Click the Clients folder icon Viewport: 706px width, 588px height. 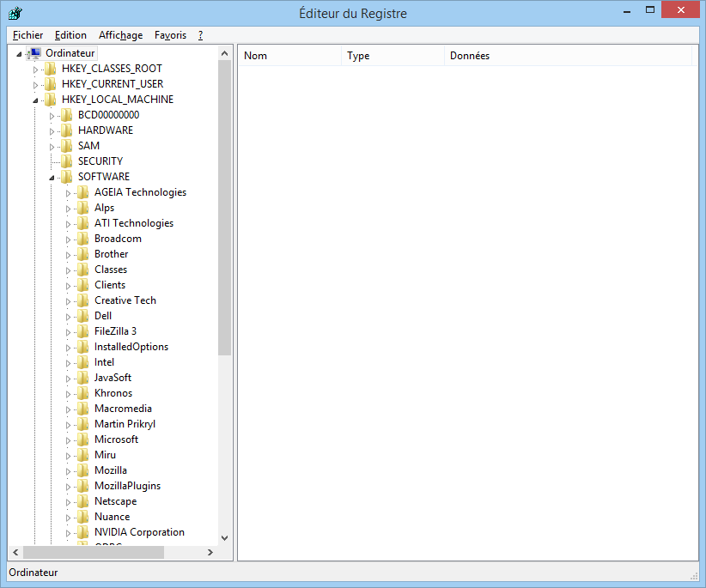pos(82,285)
